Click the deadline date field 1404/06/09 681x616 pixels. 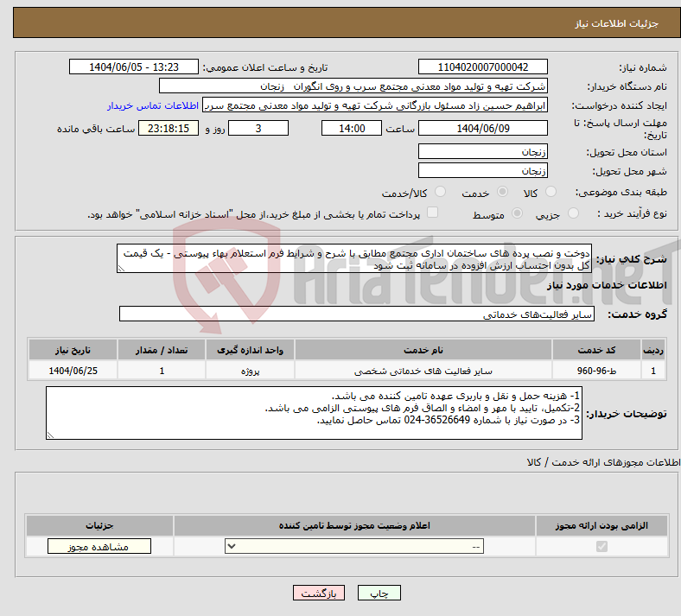pyautogui.click(x=482, y=128)
